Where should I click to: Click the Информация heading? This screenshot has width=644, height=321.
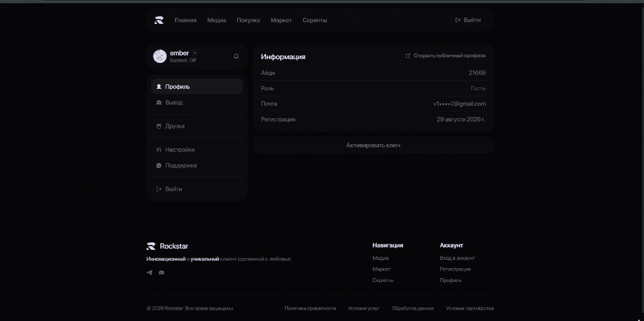[x=283, y=57]
